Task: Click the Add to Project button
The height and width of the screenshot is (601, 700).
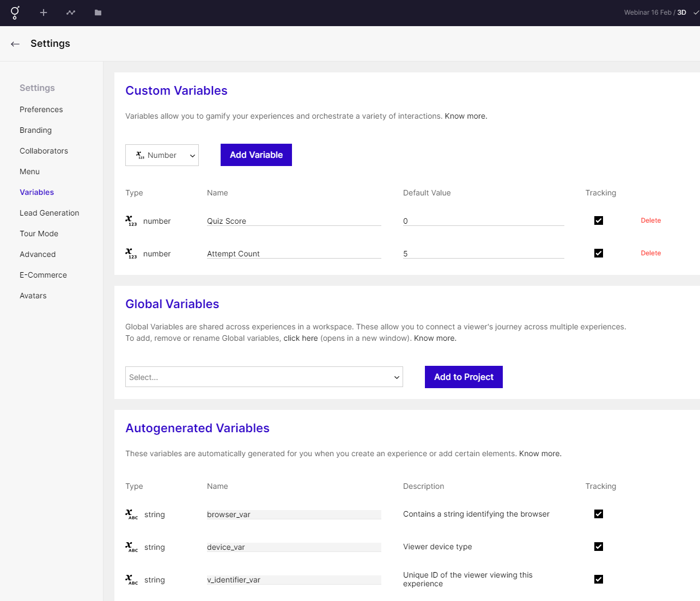Action: [464, 377]
